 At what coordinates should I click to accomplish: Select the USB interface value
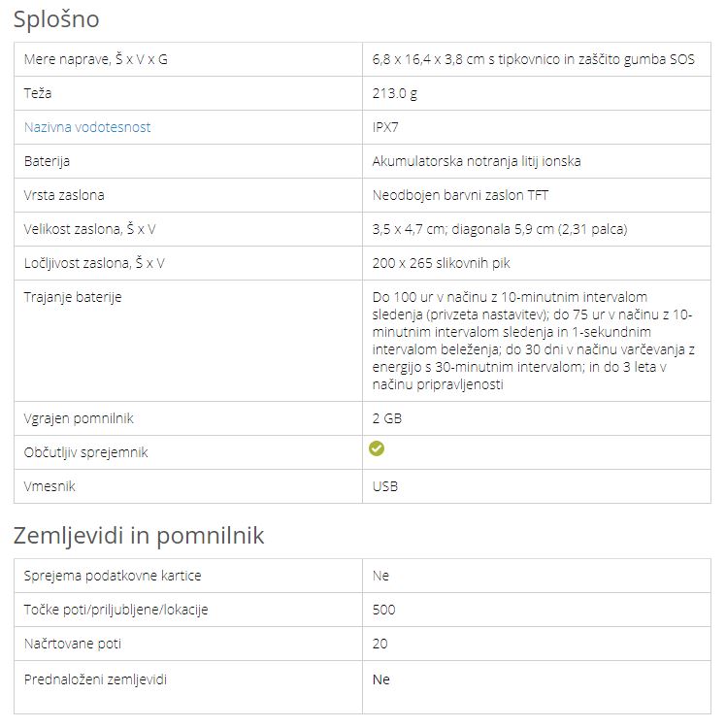pyautogui.click(x=385, y=486)
